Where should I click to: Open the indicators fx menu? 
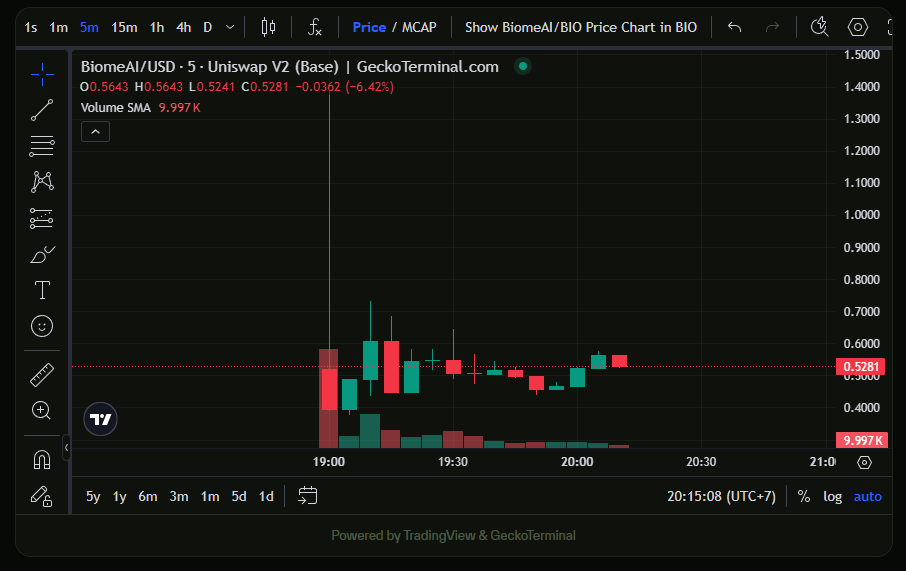tap(314, 27)
